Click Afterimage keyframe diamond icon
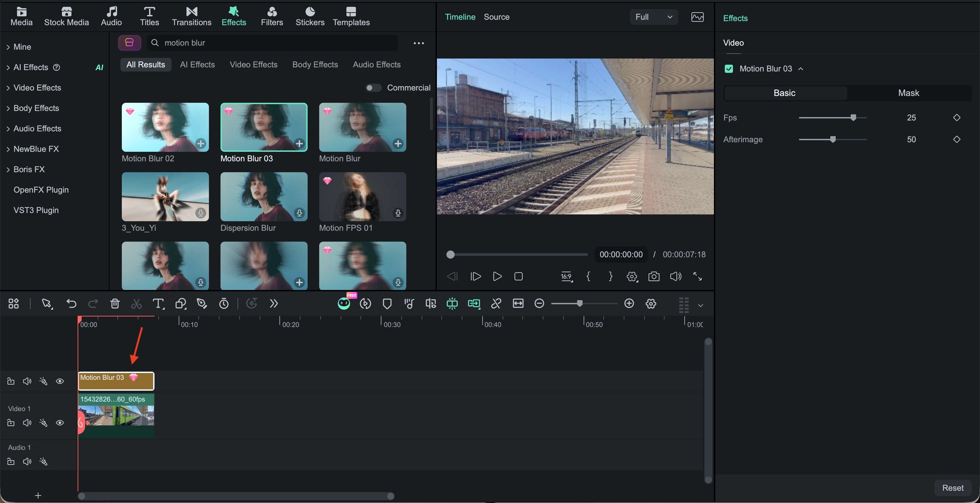 957,139
